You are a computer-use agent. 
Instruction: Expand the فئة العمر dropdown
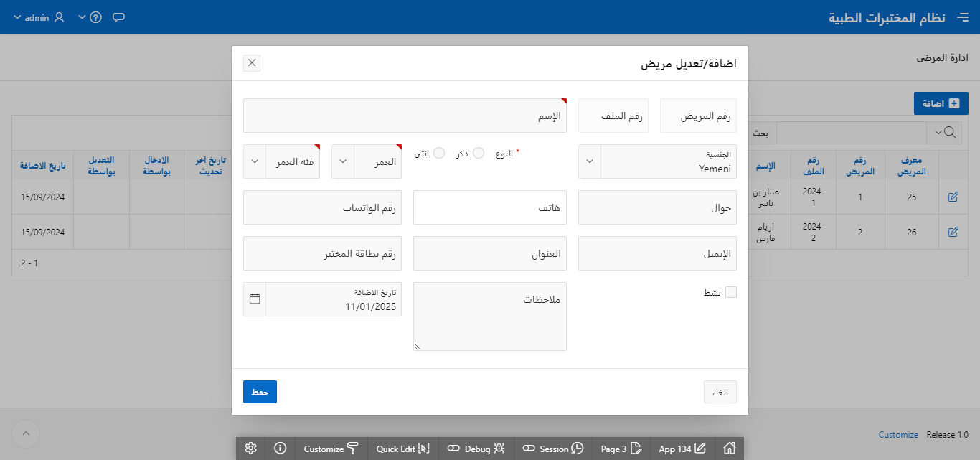(x=255, y=161)
